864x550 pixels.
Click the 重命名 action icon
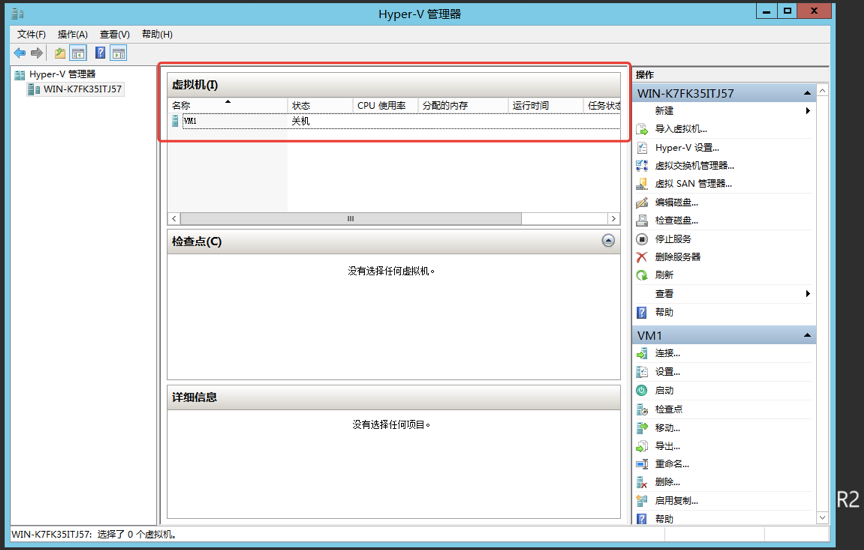click(642, 464)
